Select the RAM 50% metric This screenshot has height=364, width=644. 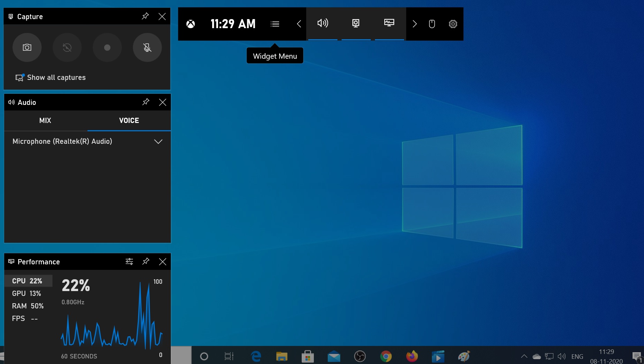[28, 306]
